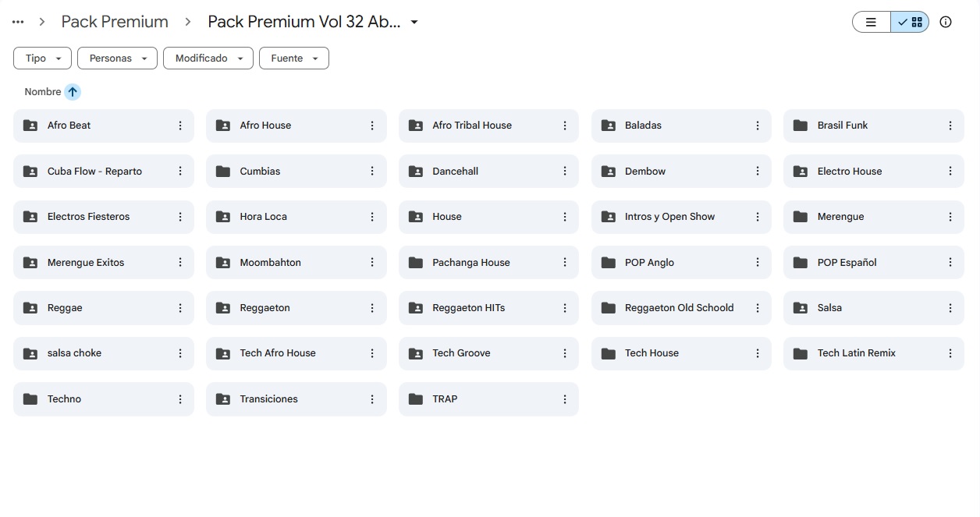Switch to list layout view
This screenshot has width=980, height=517.
pos(872,22)
